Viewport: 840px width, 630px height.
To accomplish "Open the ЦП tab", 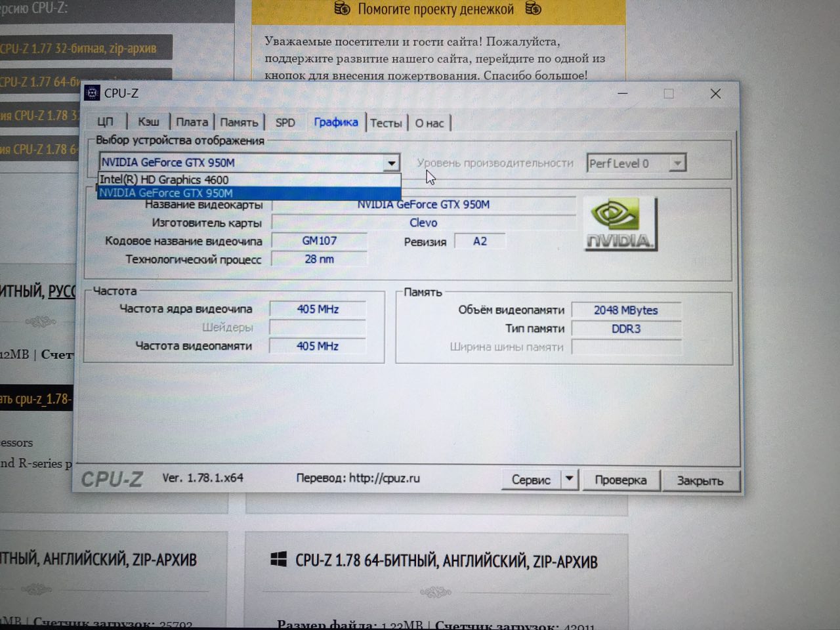I will coord(106,122).
